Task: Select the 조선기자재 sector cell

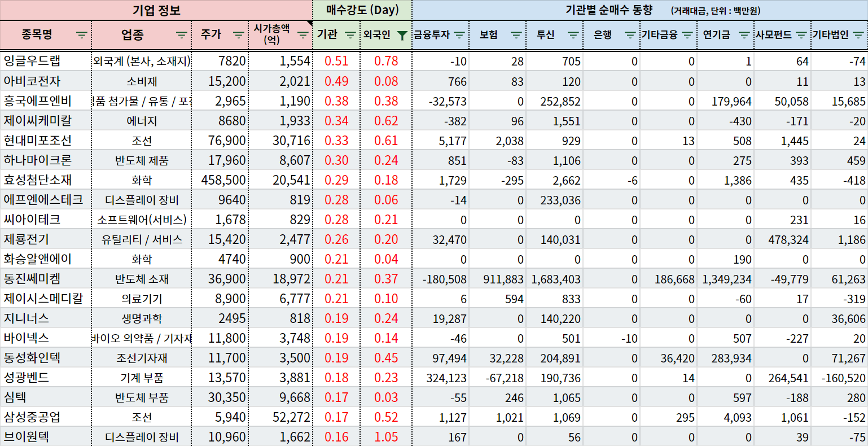Action: pyautogui.click(x=142, y=357)
